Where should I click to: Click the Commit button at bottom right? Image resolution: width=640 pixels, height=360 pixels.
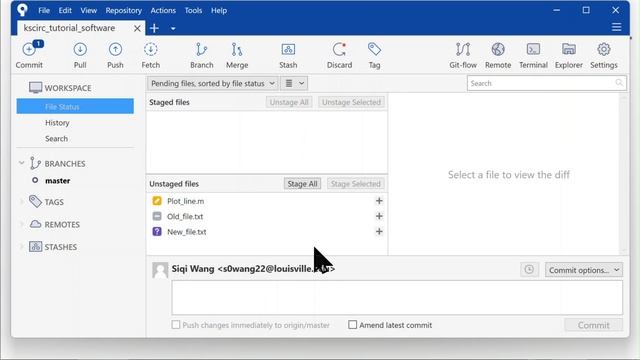(593, 325)
